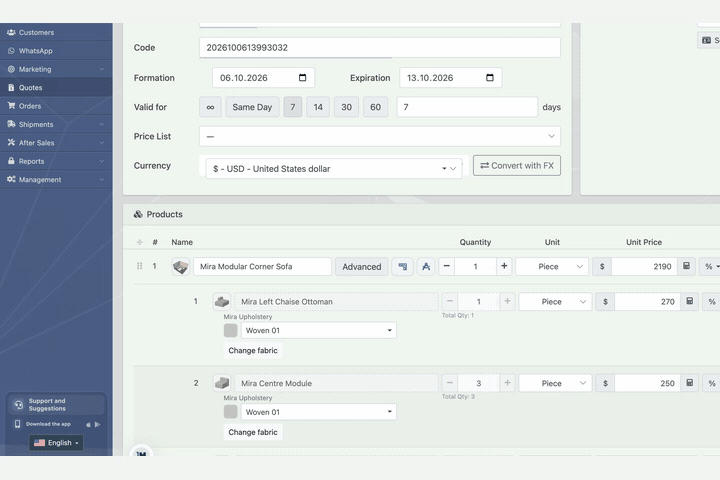Click the add-row plus icon in table header

tap(140, 242)
